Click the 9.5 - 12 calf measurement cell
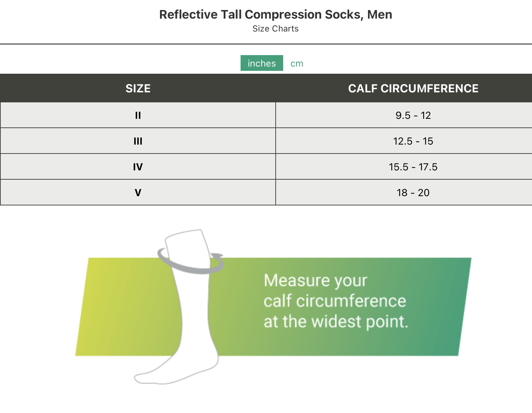Viewport: 532px width, 413px height. pos(413,115)
